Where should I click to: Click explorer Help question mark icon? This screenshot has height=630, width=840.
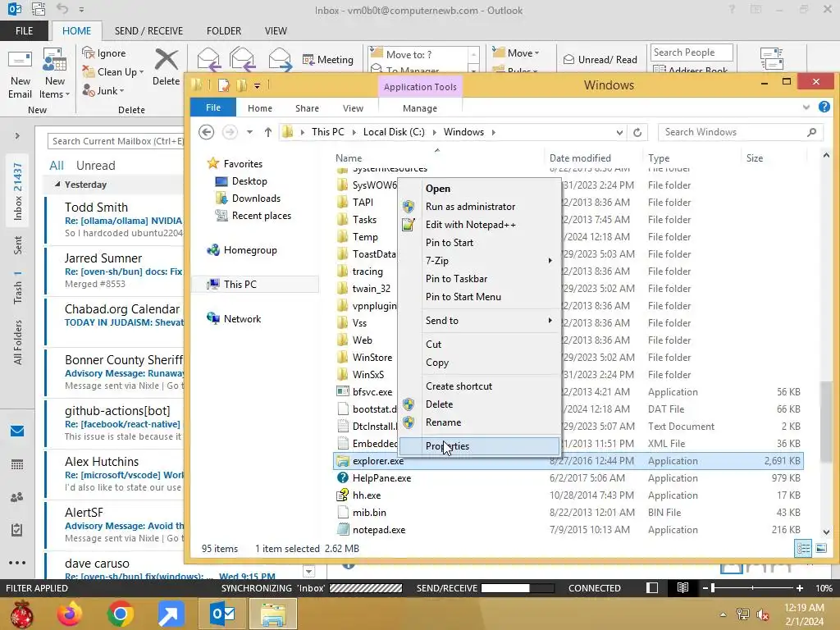[x=824, y=107]
